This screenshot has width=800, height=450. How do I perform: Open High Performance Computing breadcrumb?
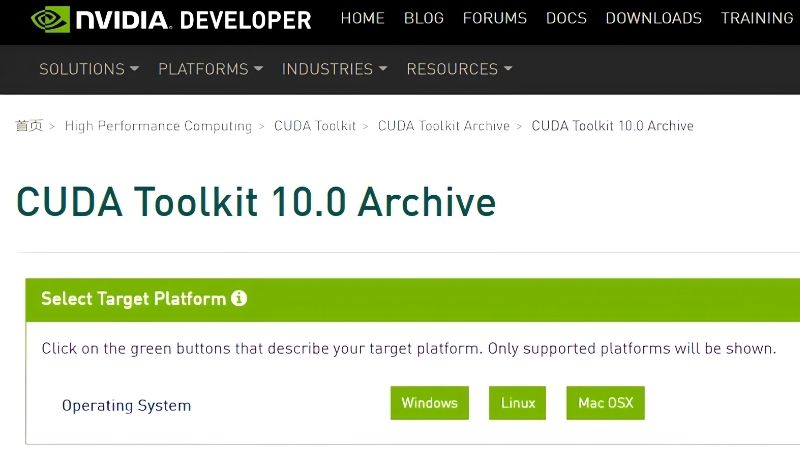pos(158,126)
